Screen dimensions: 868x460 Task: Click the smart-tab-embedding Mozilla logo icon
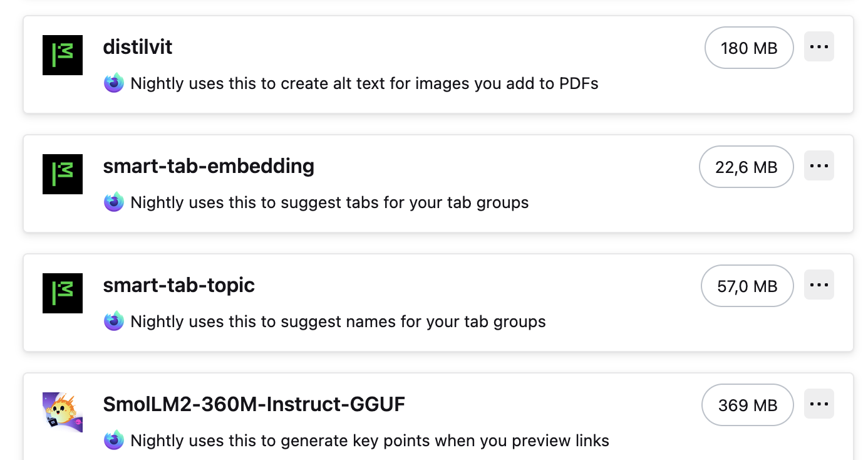click(x=63, y=174)
